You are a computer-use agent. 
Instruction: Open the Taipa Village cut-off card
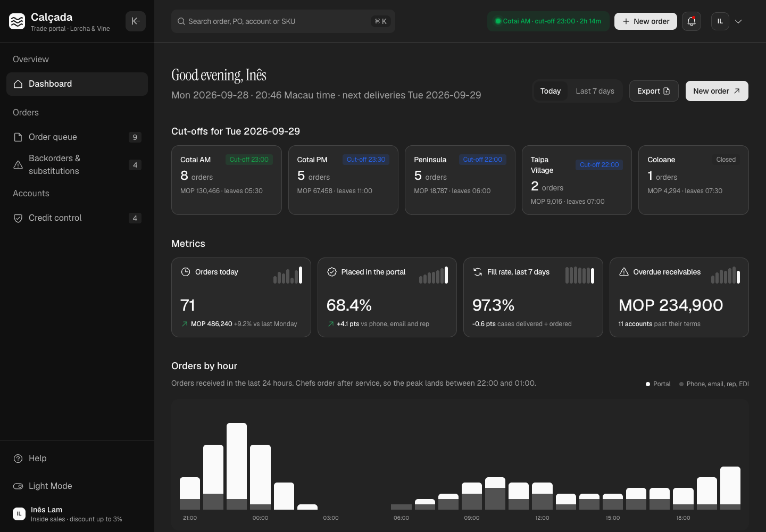(x=577, y=180)
